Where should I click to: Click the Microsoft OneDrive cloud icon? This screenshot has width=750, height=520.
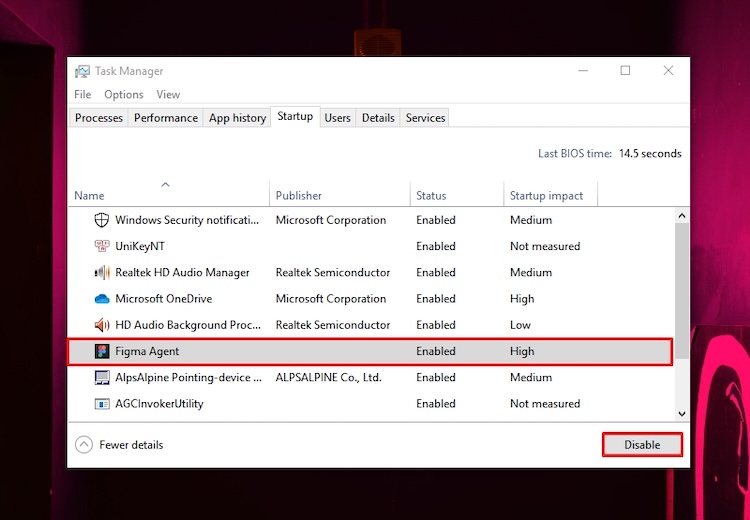click(101, 299)
